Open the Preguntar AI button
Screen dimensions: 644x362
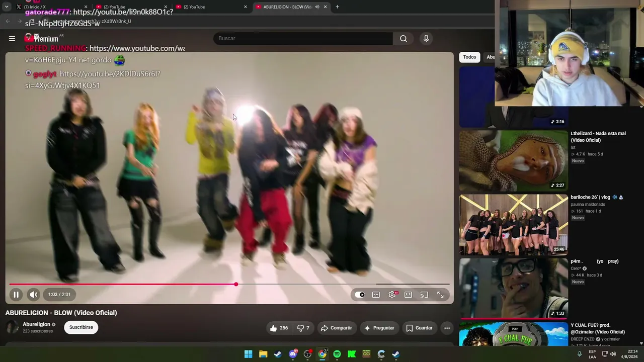tap(379, 328)
